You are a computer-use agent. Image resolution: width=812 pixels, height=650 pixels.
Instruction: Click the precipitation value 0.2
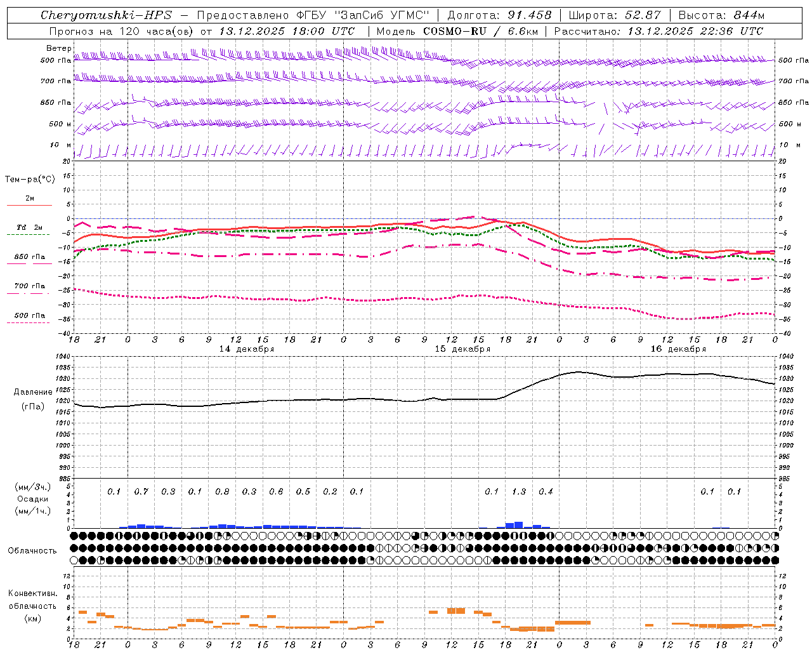(330, 492)
